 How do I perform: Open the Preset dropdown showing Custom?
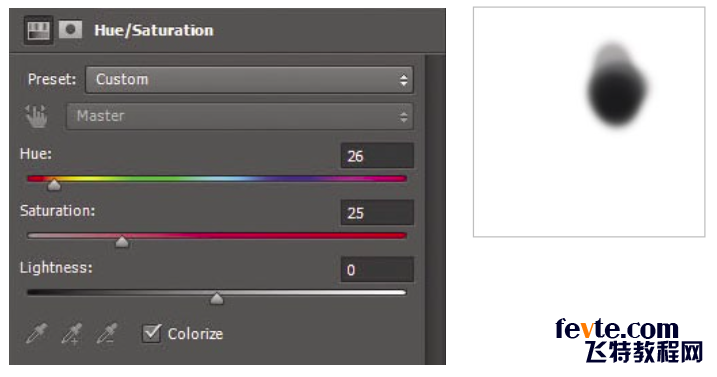[249, 80]
